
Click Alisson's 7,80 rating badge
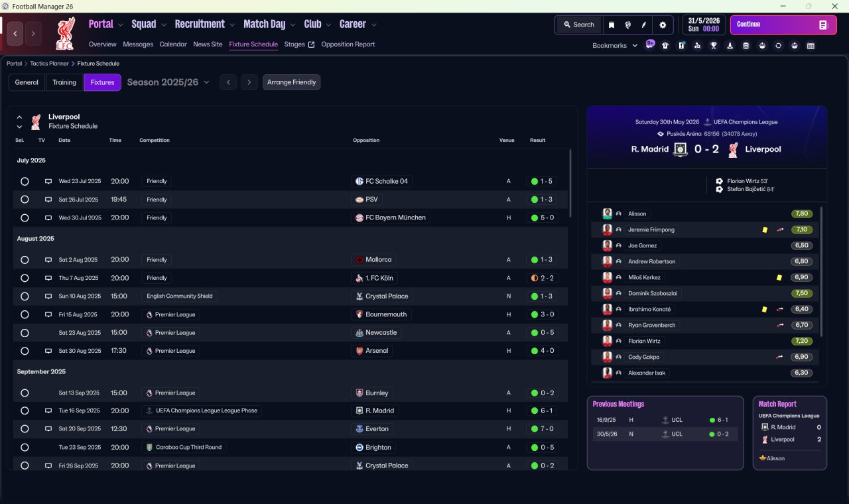pos(802,214)
